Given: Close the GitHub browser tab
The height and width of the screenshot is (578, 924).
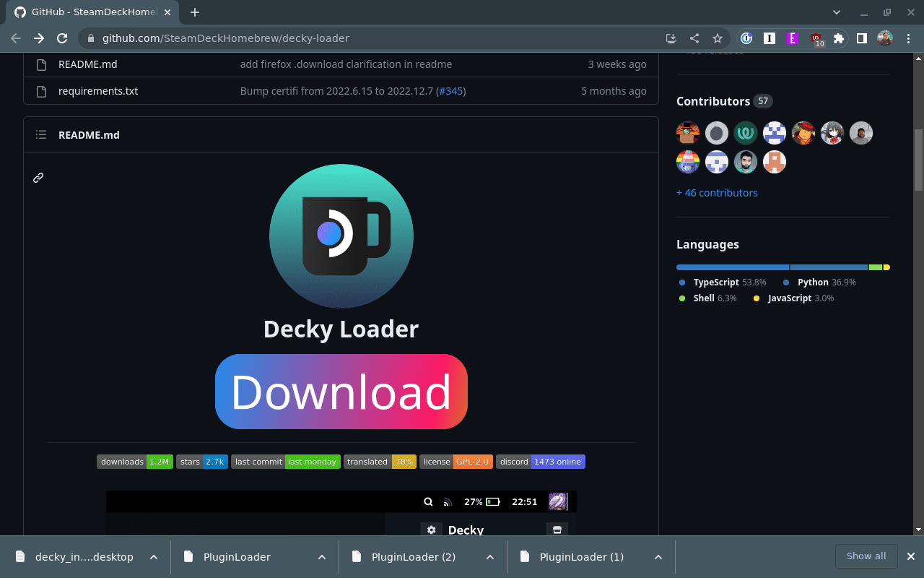Looking at the screenshot, I should [x=167, y=12].
